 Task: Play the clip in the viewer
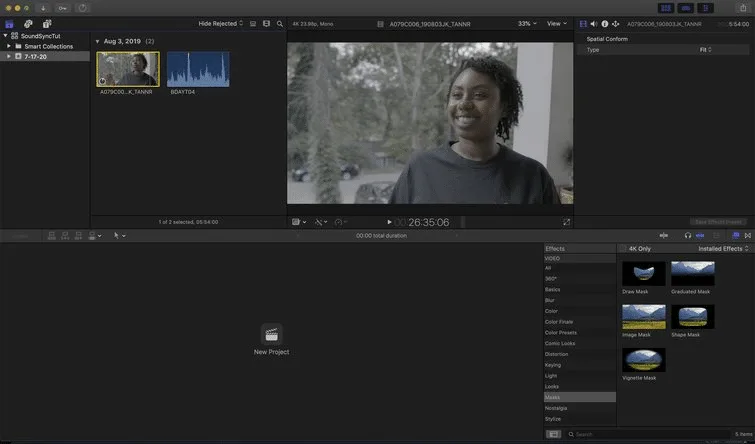click(x=389, y=222)
